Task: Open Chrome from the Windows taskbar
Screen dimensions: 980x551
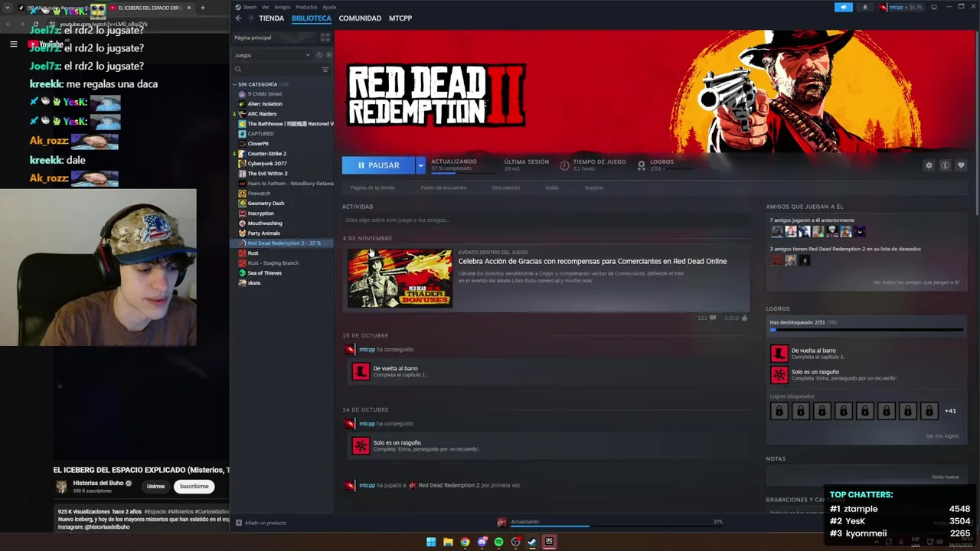Action: pyautogui.click(x=465, y=542)
